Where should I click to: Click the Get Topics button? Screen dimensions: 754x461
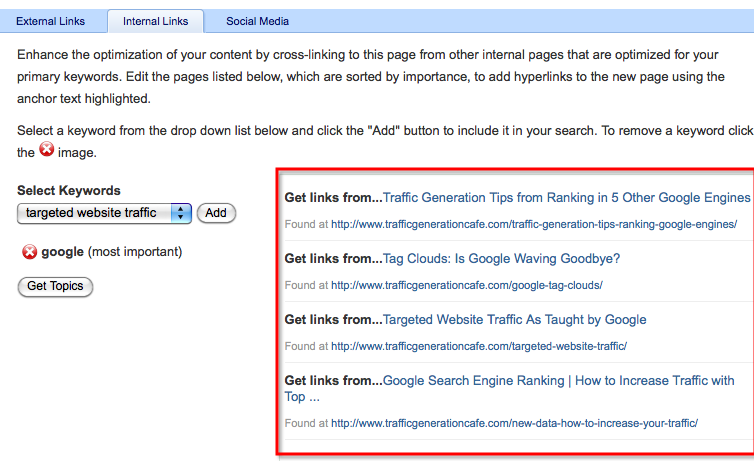click(55, 287)
